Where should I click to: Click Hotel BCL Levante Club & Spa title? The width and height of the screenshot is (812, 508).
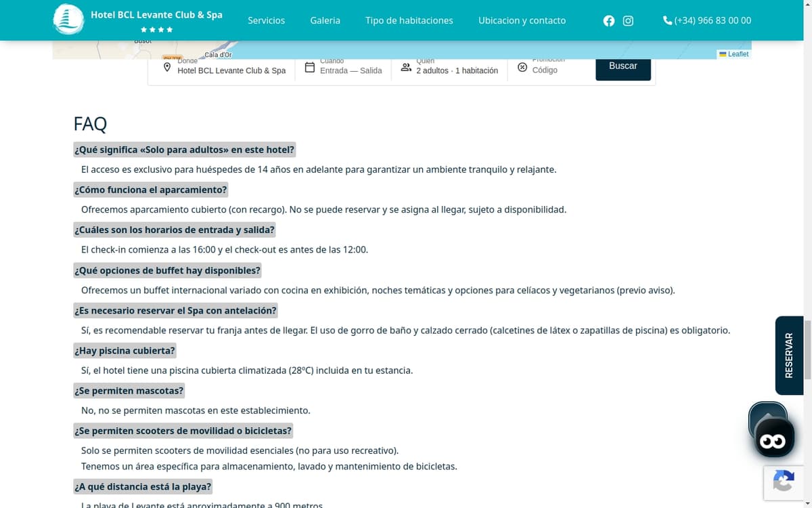coord(156,14)
